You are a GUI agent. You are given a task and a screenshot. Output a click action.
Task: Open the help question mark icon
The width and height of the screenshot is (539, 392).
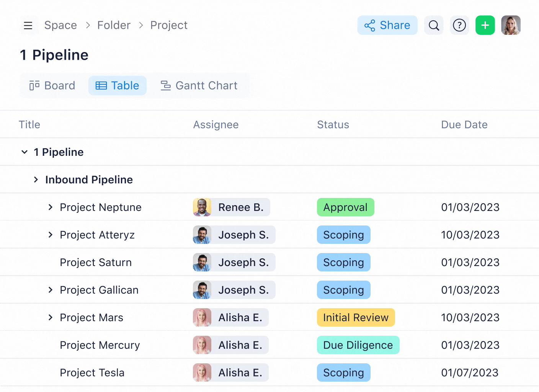459,25
